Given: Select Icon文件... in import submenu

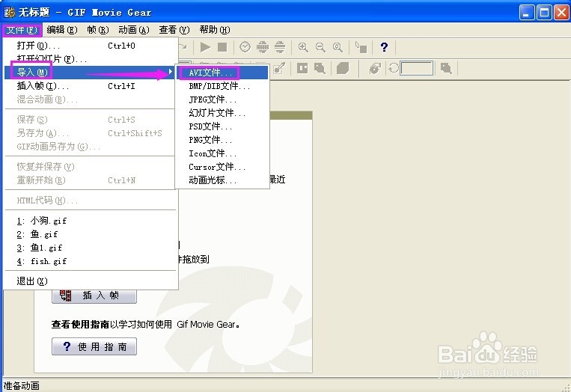Looking at the screenshot, I should [x=222, y=153].
